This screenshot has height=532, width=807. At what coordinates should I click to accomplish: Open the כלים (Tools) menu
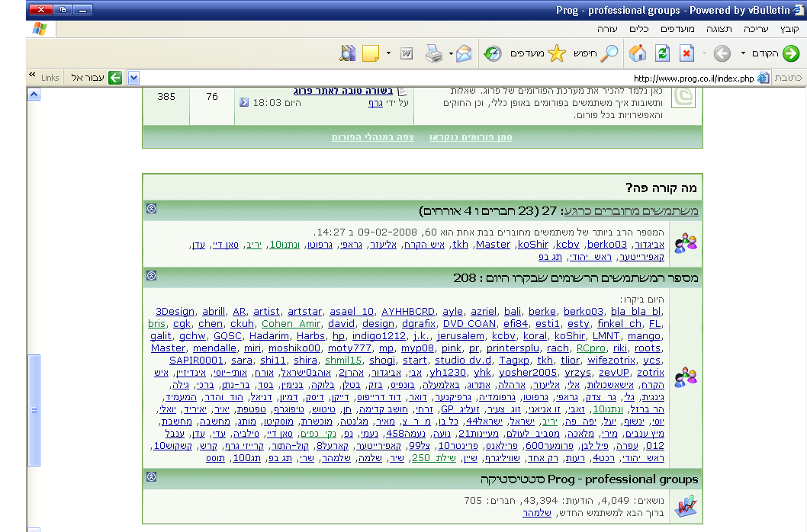638,29
